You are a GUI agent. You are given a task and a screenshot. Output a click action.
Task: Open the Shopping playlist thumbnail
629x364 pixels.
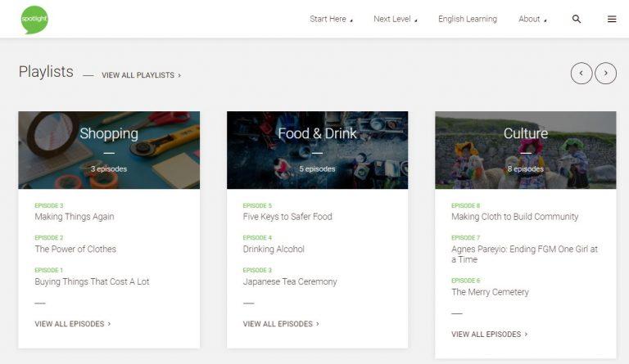coord(109,150)
